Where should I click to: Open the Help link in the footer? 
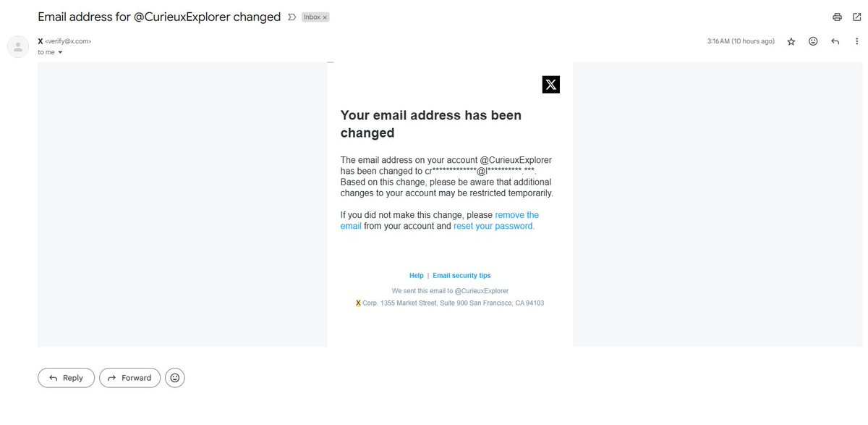click(x=417, y=276)
